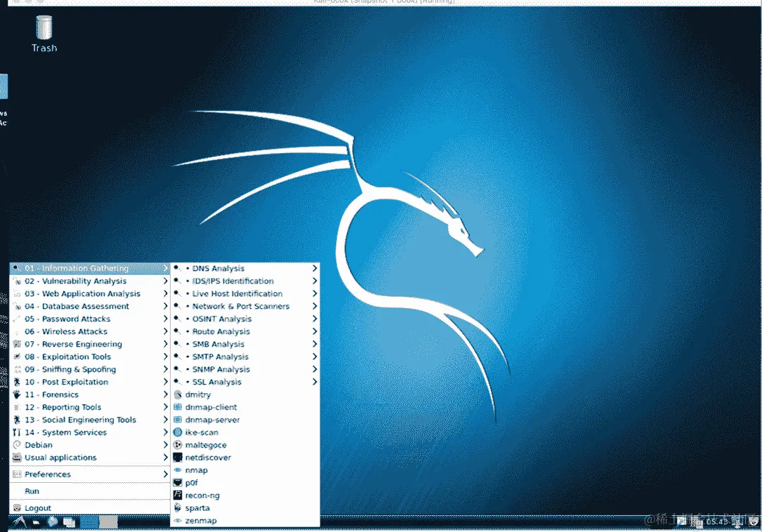Launch dnmap-client via its icon
762x532 pixels.
[178, 407]
